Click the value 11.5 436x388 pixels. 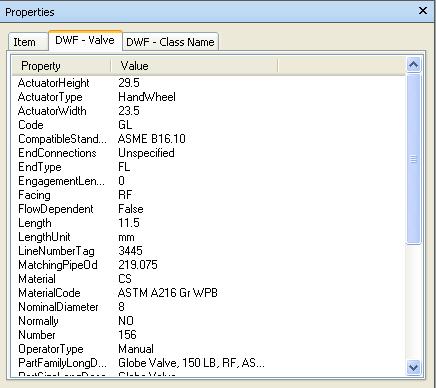(x=129, y=223)
